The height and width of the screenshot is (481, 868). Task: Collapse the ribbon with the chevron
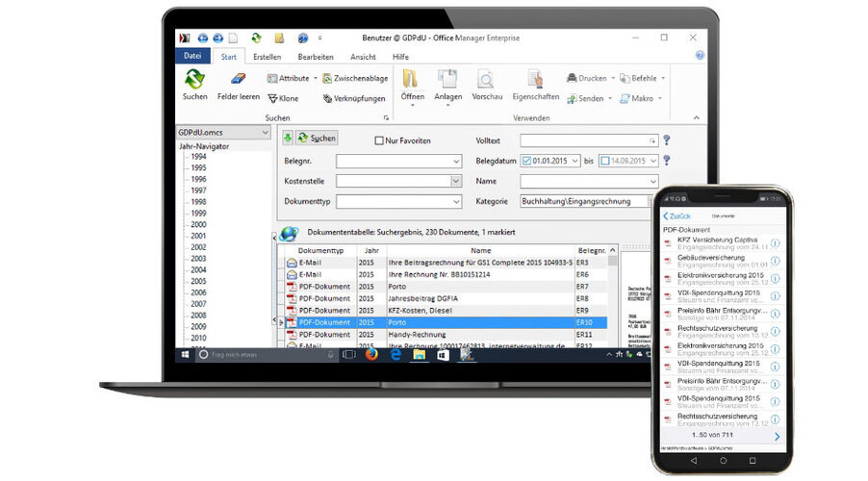[x=697, y=118]
